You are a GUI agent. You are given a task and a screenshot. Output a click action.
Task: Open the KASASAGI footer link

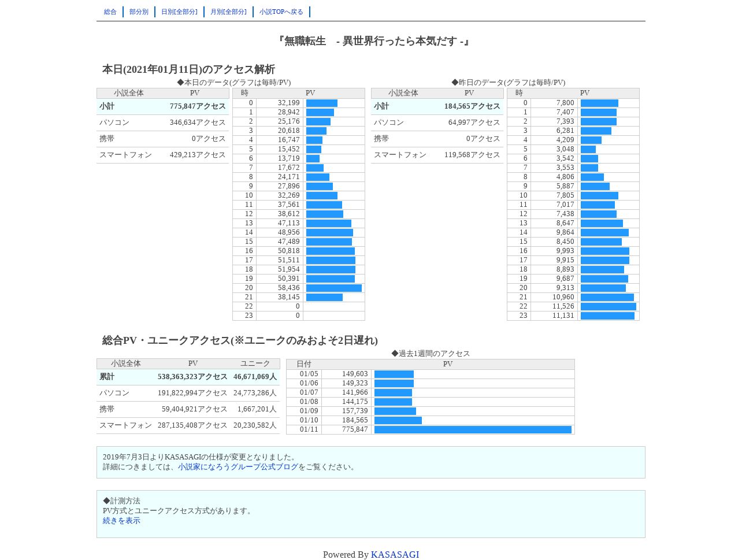tap(395, 555)
